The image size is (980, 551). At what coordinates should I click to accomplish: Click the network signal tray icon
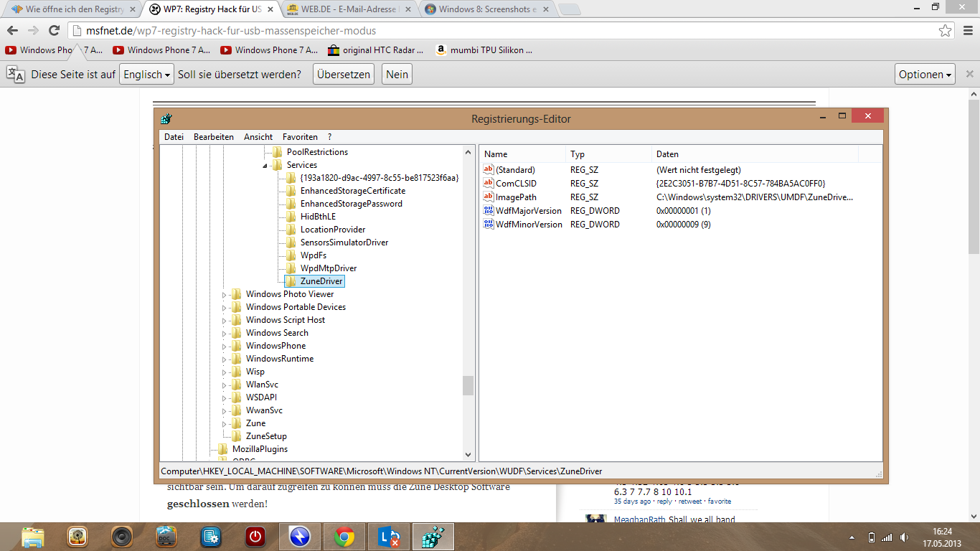887,537
